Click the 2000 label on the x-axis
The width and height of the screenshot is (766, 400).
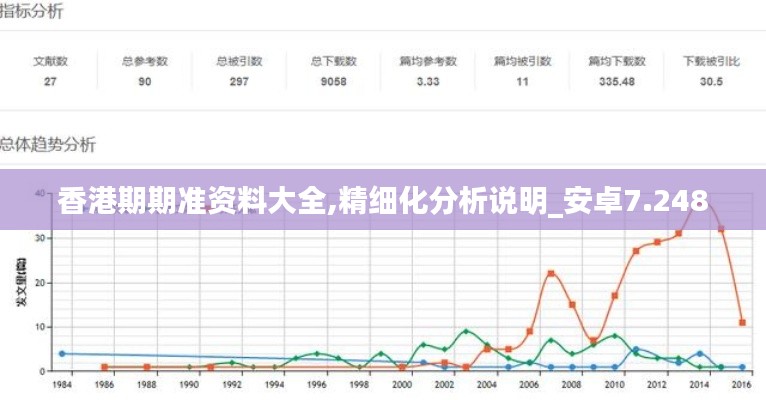(402, 384)
